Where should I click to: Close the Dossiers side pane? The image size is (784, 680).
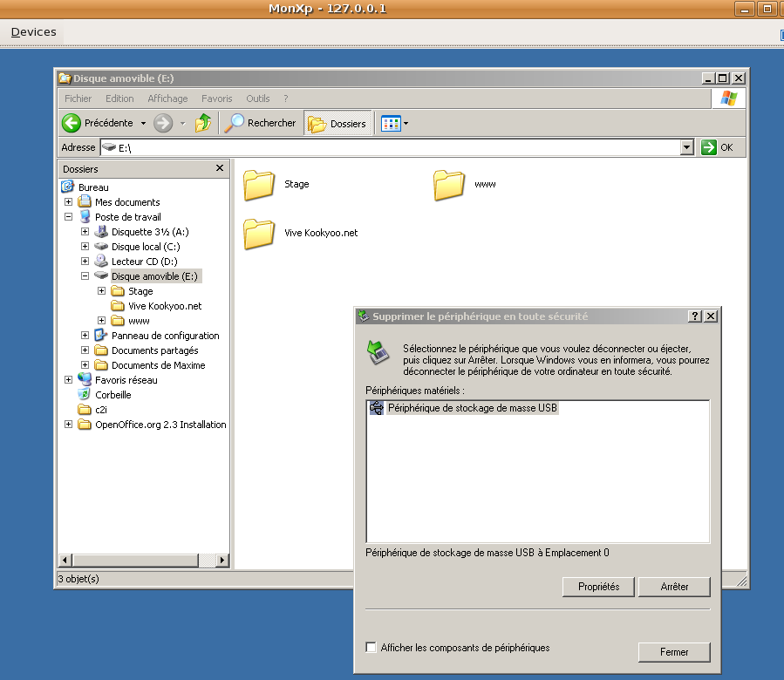(220, 168)
